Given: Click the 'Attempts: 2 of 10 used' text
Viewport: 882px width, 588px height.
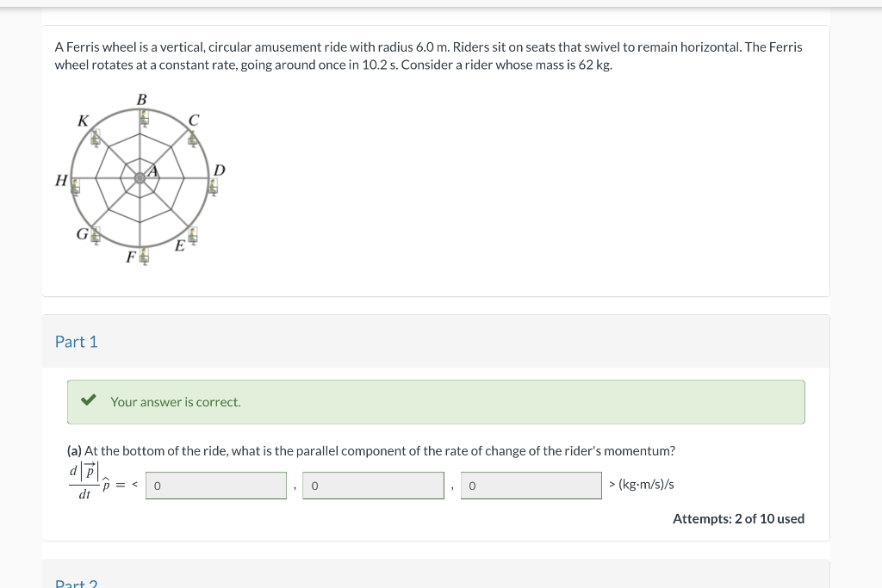Looking at the screenshot, I should (x=739, y=518).
